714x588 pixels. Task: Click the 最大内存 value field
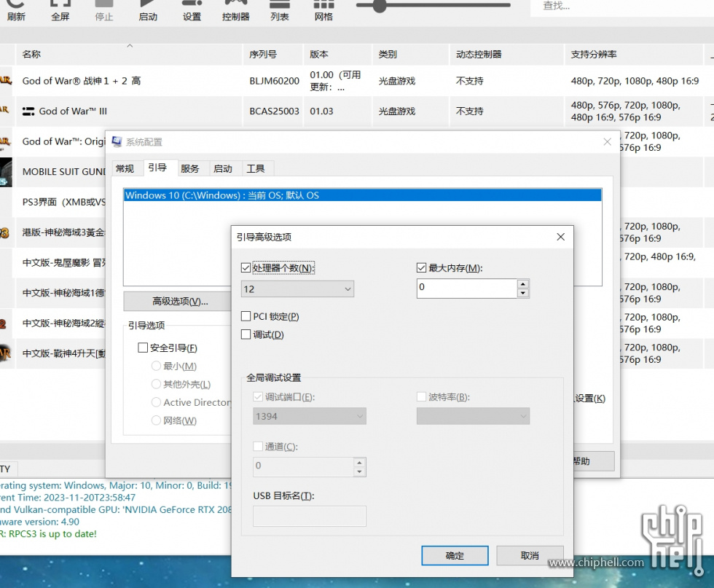point(467,289)
